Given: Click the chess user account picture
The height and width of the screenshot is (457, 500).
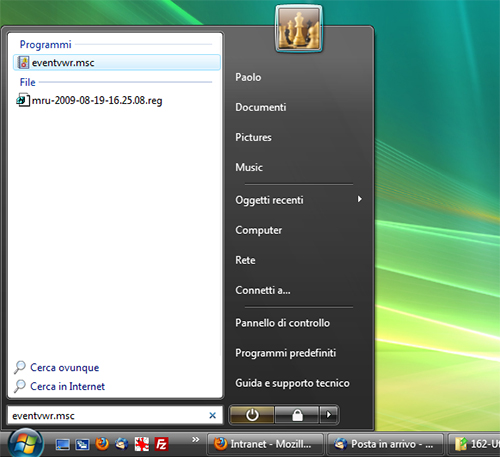Looking at the screenshot, I should 299,29.
